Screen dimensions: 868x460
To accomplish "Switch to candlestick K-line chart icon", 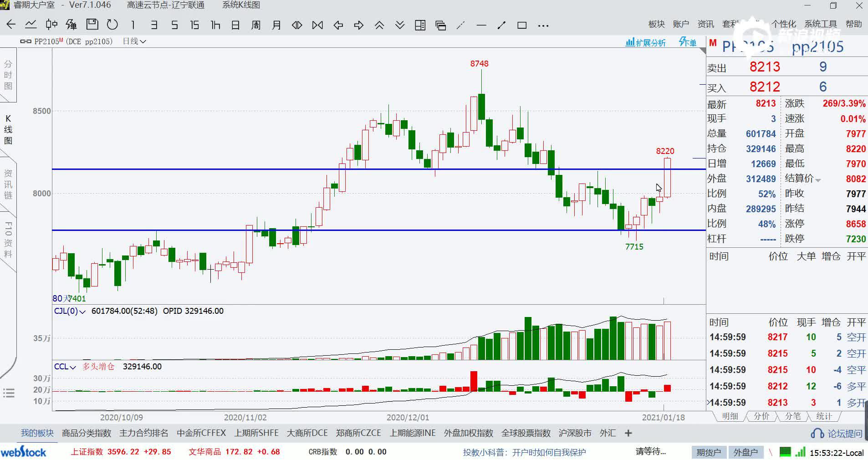I will pyautogui.click(x=51, y=25).
